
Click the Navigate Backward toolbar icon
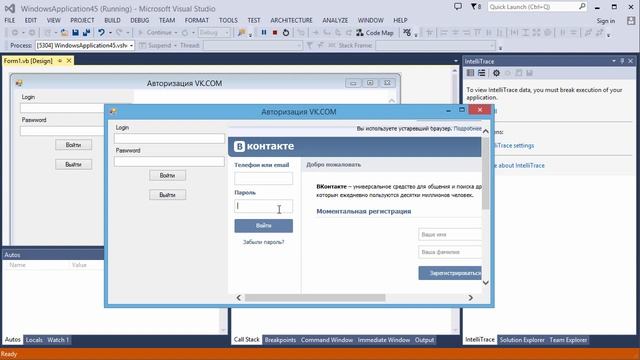pyautogui.click(x=15, y=33)
